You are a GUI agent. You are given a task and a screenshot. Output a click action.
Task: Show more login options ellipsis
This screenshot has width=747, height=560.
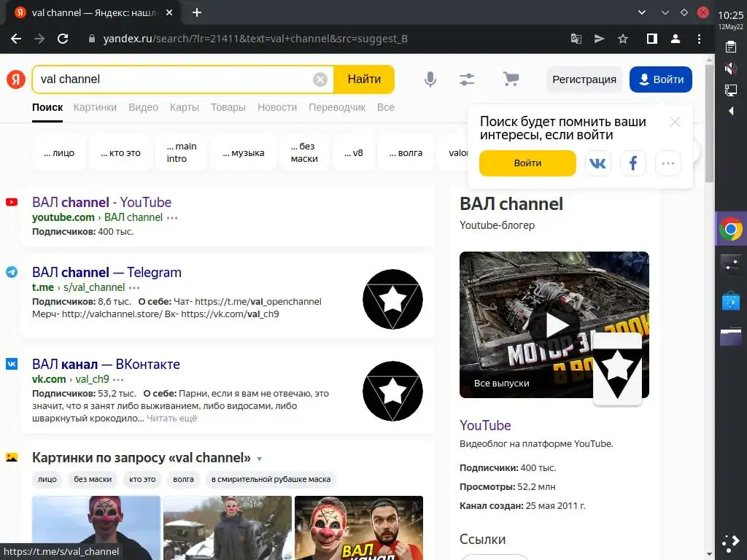point(668,163)
